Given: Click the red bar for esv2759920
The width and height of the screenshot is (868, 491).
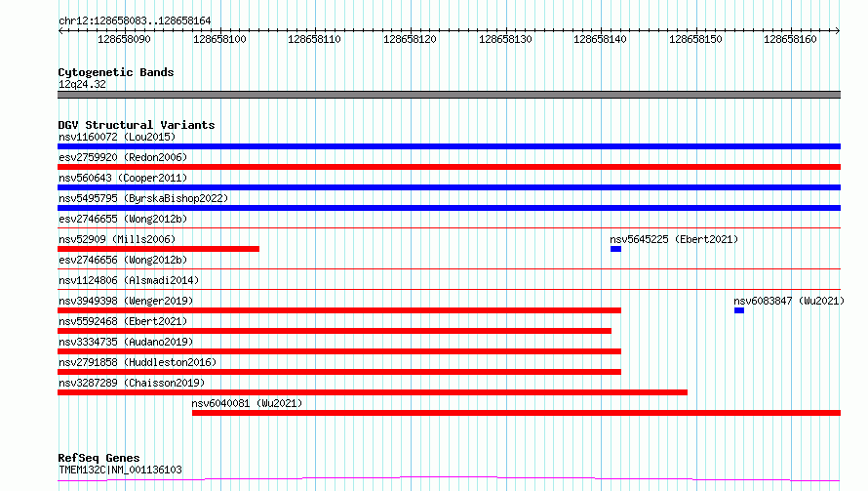Looking at the screenshot, I should click(449, 167).
